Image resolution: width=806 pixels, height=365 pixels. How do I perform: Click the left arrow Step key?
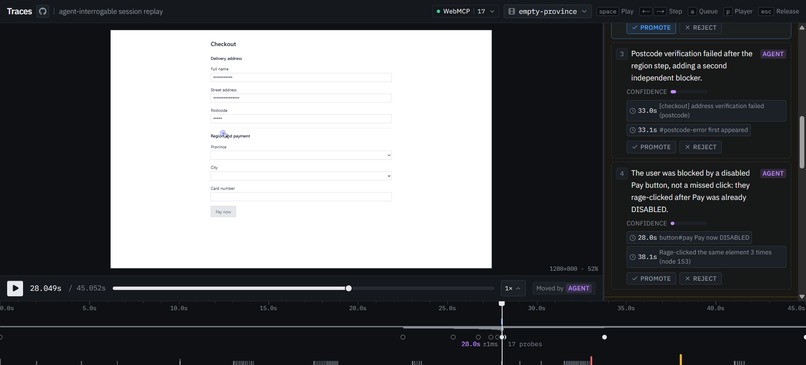[x=645, y=11]
